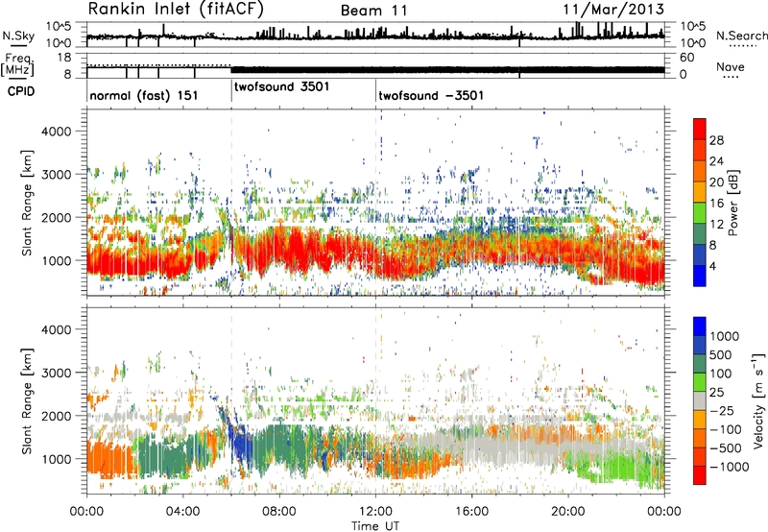768x532 pixels.
Task: Click the 'Beam 11' label
Action: coord(373,11)
